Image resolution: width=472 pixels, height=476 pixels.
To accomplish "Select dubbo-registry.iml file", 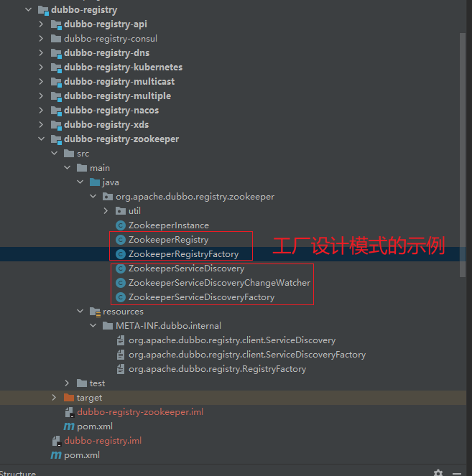I will coord(103,441).
